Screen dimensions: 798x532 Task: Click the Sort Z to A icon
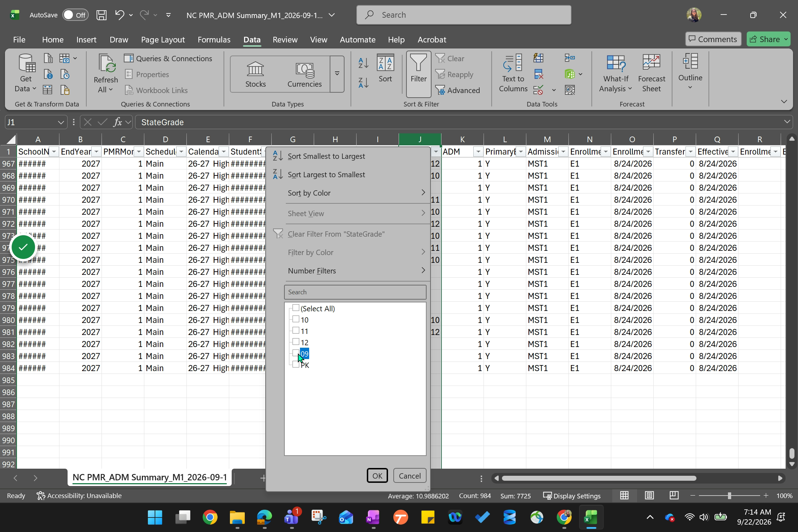pos(363,83)
